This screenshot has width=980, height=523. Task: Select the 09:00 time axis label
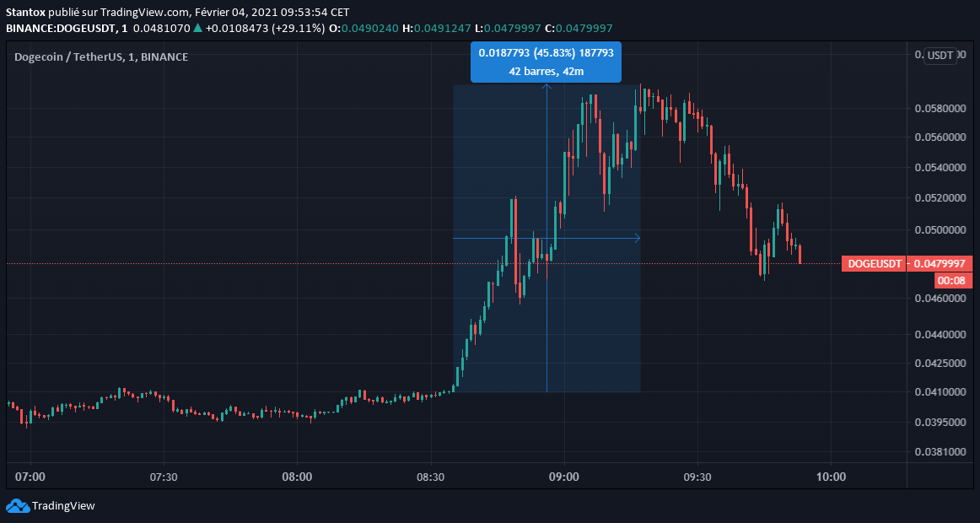point(563,477)
